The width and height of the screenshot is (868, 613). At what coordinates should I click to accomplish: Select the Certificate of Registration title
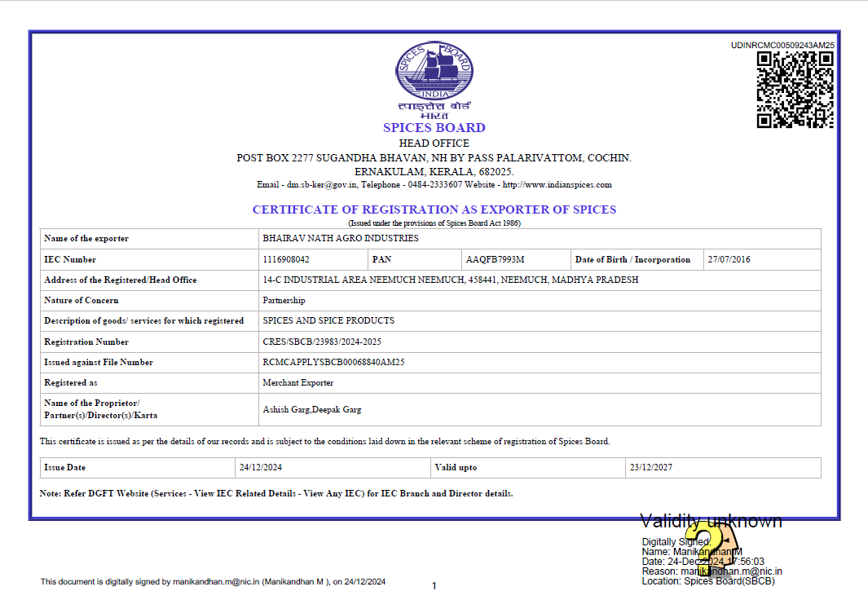(x=434, y=209)
